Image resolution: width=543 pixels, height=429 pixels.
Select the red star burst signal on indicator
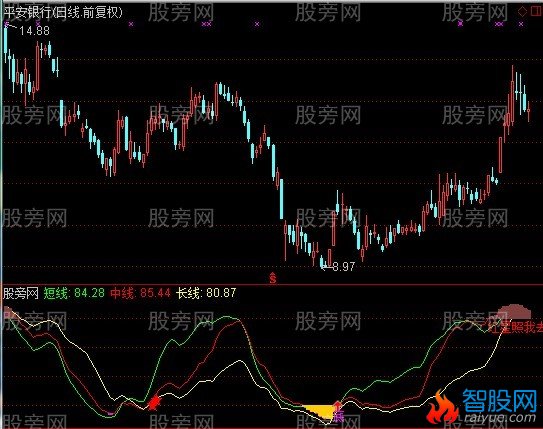[154, 403]
